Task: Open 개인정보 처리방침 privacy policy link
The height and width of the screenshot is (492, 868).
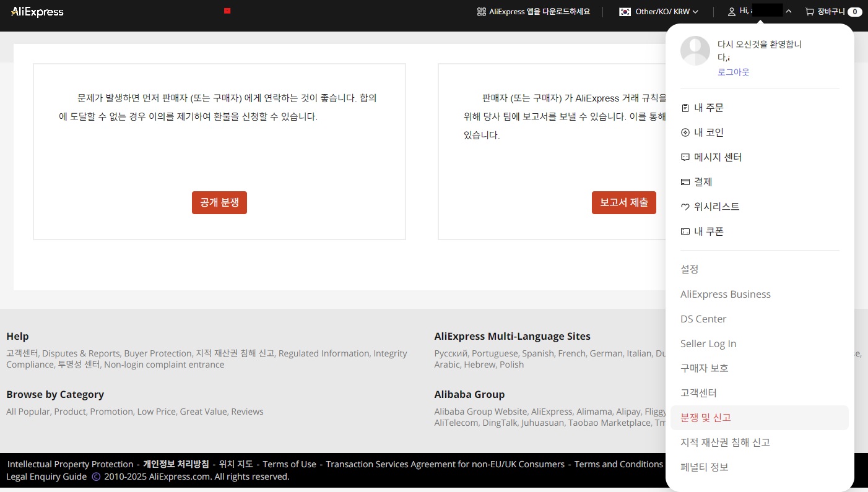Action: pos(176,464)
